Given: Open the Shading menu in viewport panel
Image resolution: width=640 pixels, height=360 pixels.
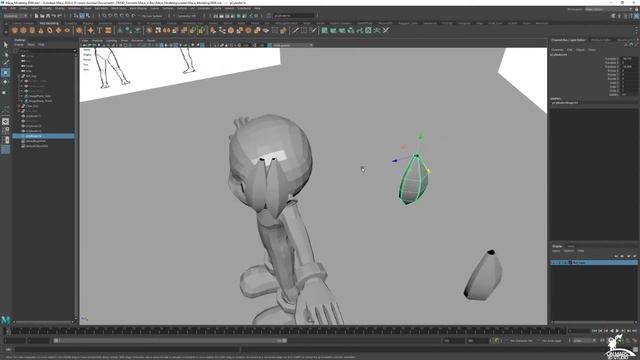Looking at the screenshot, I should pyautogui.click(x=97, y=40).
